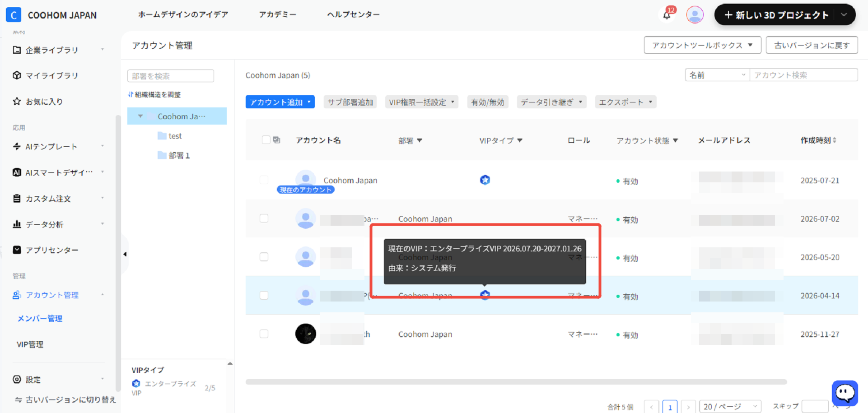Check the box for the 2026-04-14 account row
This screenshot has width=868, height=413.
coord(264,295)
